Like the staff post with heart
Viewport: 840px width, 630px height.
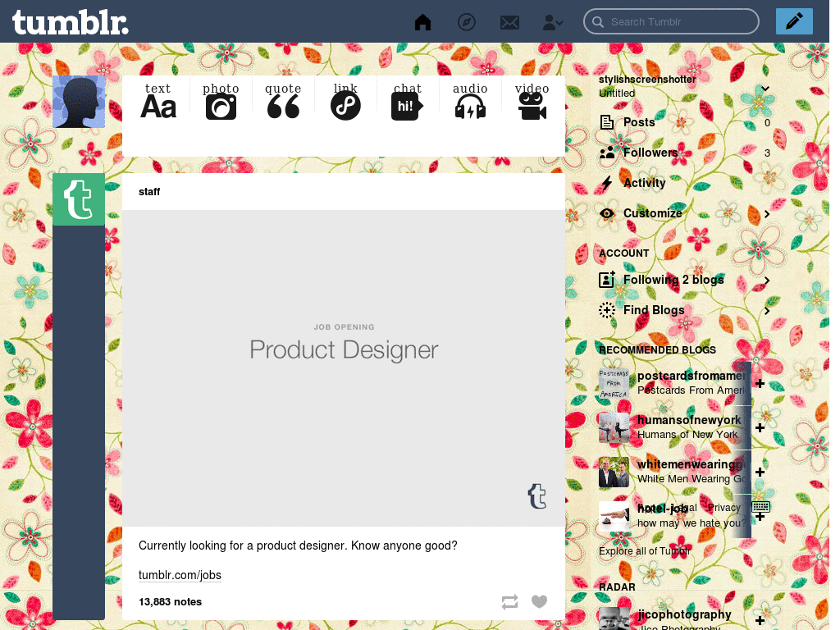[x=540, y=601]
